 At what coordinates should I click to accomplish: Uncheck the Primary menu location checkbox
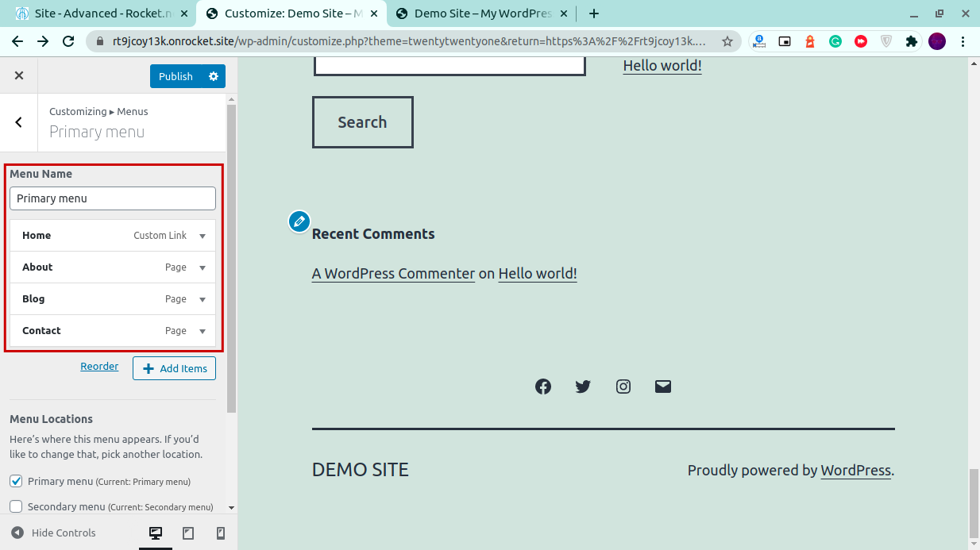16,481
